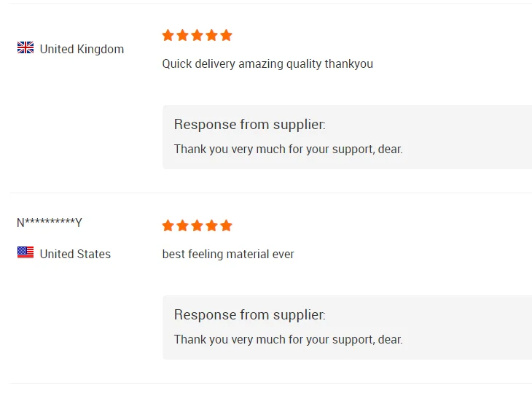Click the United States flag icon

click(26, 253)
